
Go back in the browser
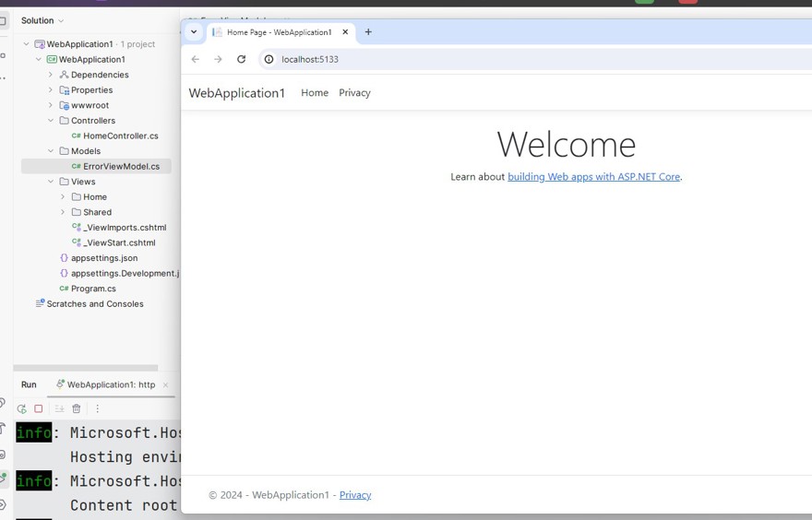pos(196,59)
